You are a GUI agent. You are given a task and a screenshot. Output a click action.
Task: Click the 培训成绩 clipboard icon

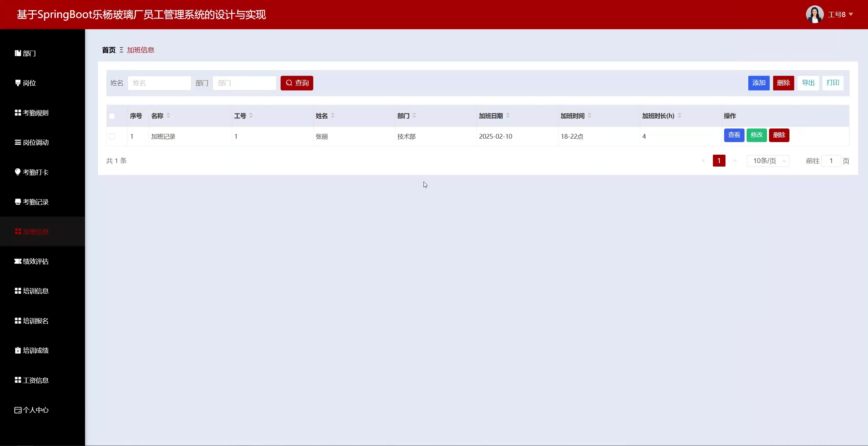[x=18, y=350]
